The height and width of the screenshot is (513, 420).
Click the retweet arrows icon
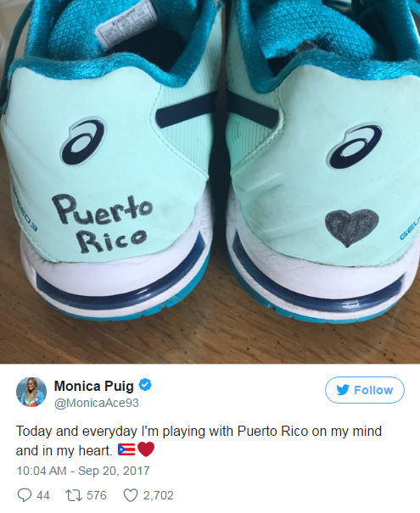(74, 495)
